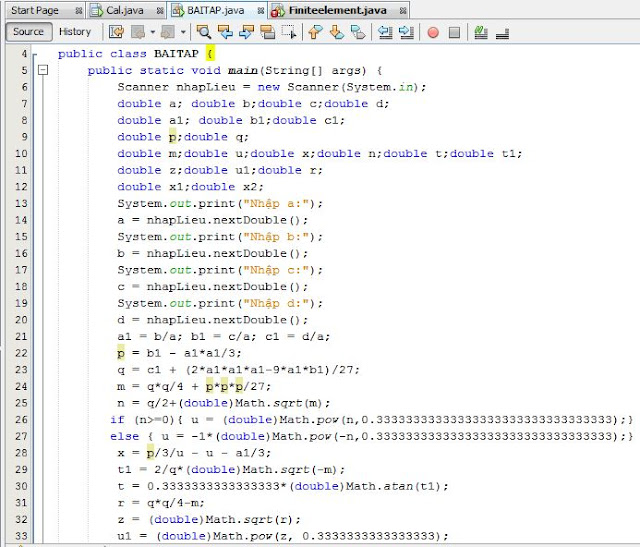Click 'main' in the method declaration
The height and width of the screenshot is (547, 640).
243,71
